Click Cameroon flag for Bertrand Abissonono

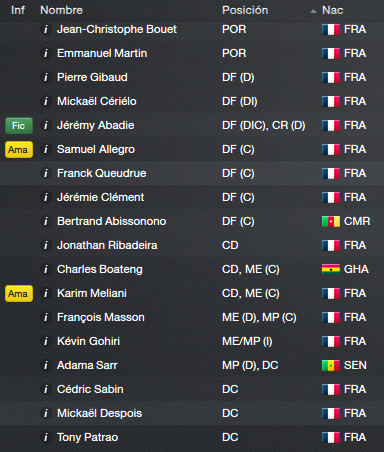331,221
